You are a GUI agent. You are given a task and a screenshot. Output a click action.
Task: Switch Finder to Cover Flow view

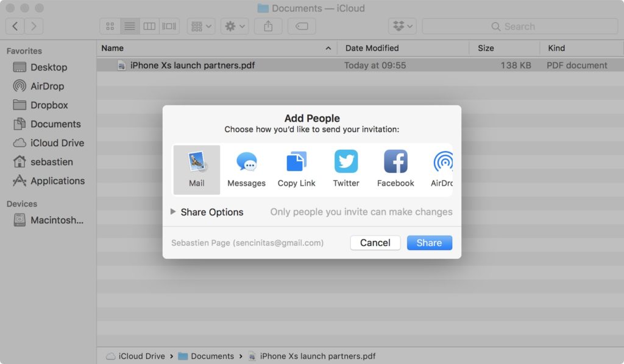[x=169, y=26]
